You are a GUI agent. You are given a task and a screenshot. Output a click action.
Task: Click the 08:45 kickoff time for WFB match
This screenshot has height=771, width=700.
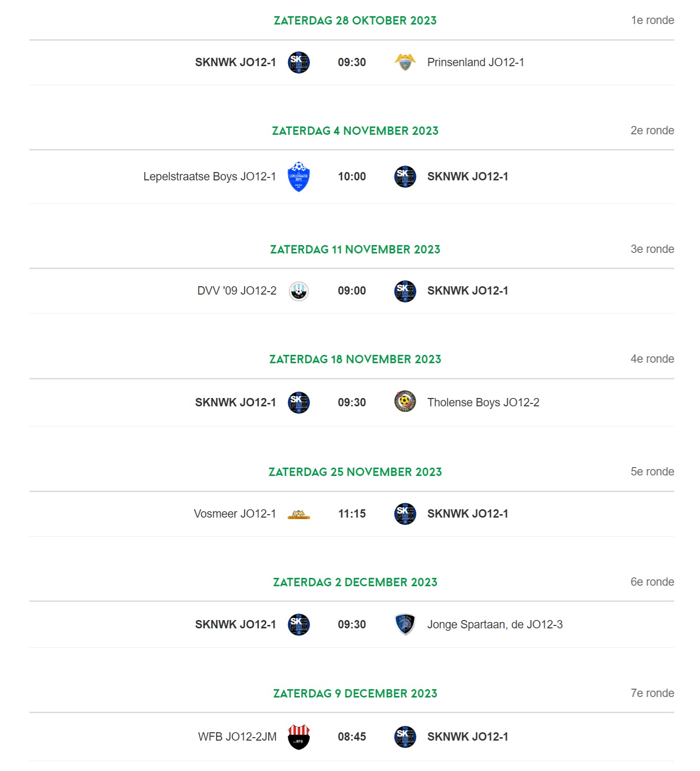352,737
